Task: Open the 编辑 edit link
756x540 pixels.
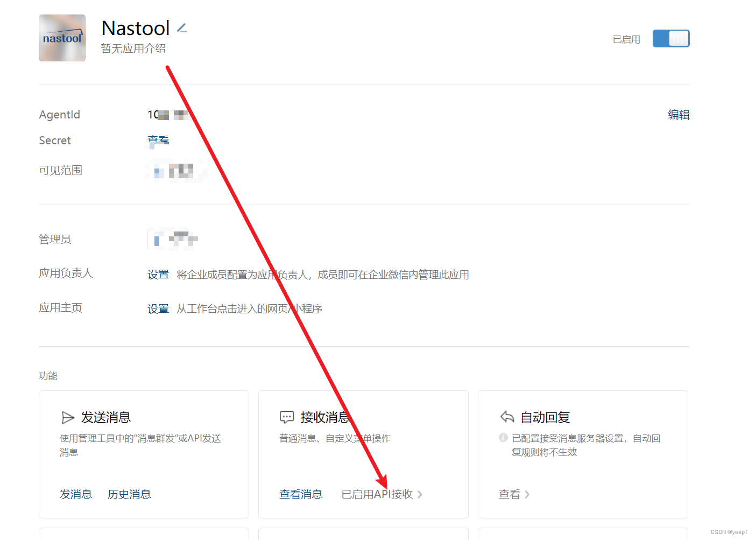Action: (x=679, y=115)
